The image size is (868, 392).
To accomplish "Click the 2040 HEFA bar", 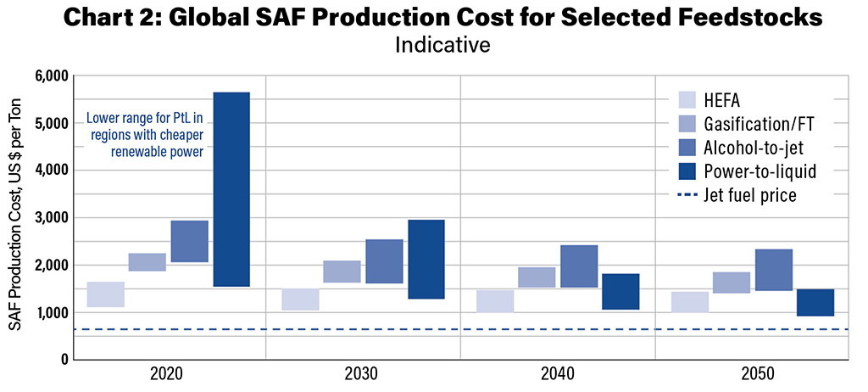I will coord(495,301).
